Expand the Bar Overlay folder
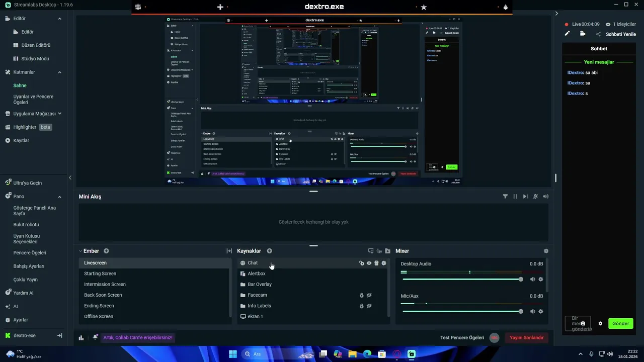The width and height of the screenshot is (644, 362). pos(243,285)
